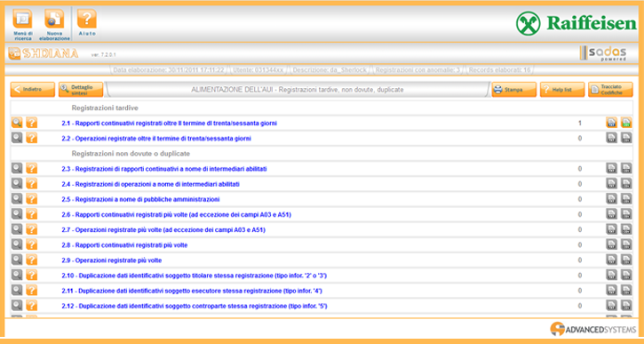Click magnifier icon for row 2.7

16,229
